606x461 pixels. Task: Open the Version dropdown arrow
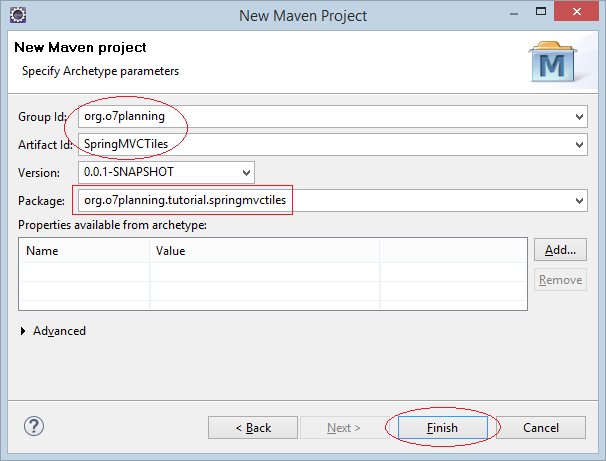point(246,173)
